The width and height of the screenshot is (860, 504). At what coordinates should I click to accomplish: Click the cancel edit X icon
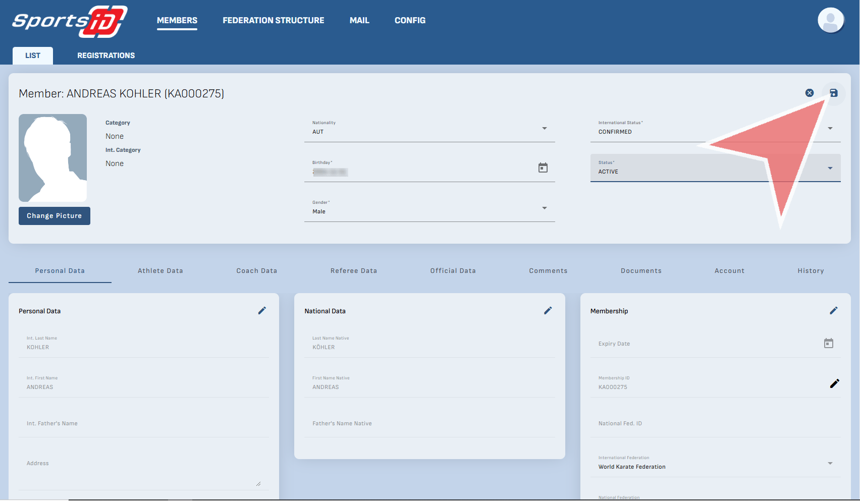click(810, 93)
